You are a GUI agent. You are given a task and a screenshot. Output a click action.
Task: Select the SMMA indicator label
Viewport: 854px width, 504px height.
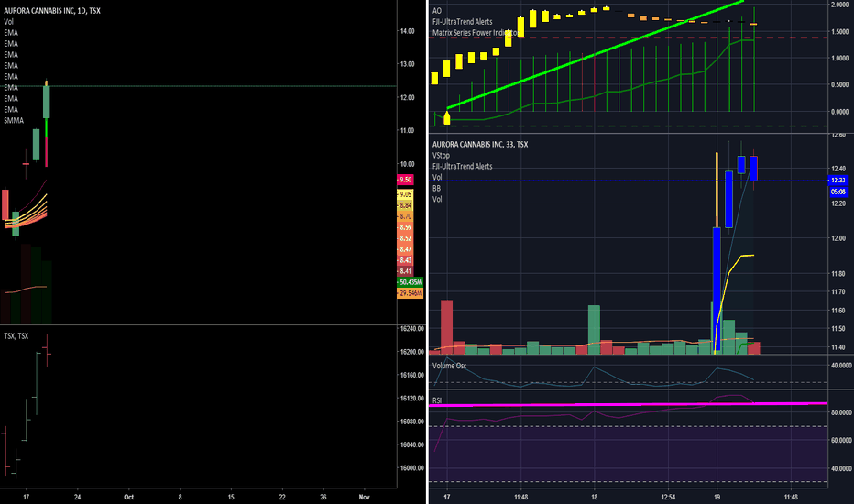tap(14, 120)
